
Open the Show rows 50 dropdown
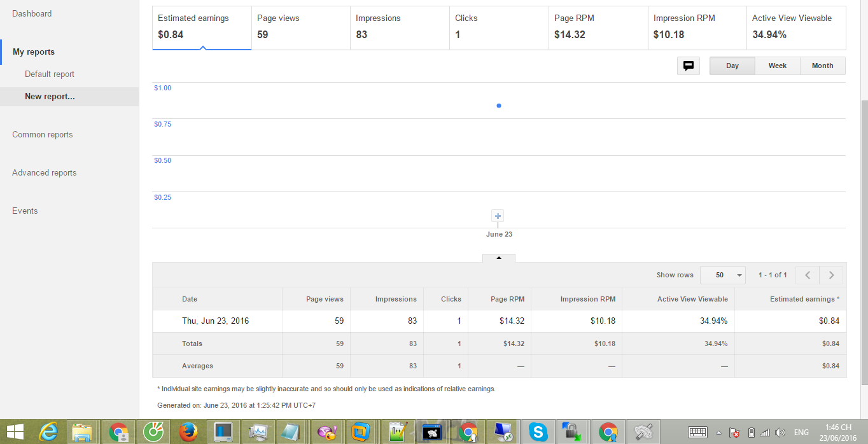point(722,275)
